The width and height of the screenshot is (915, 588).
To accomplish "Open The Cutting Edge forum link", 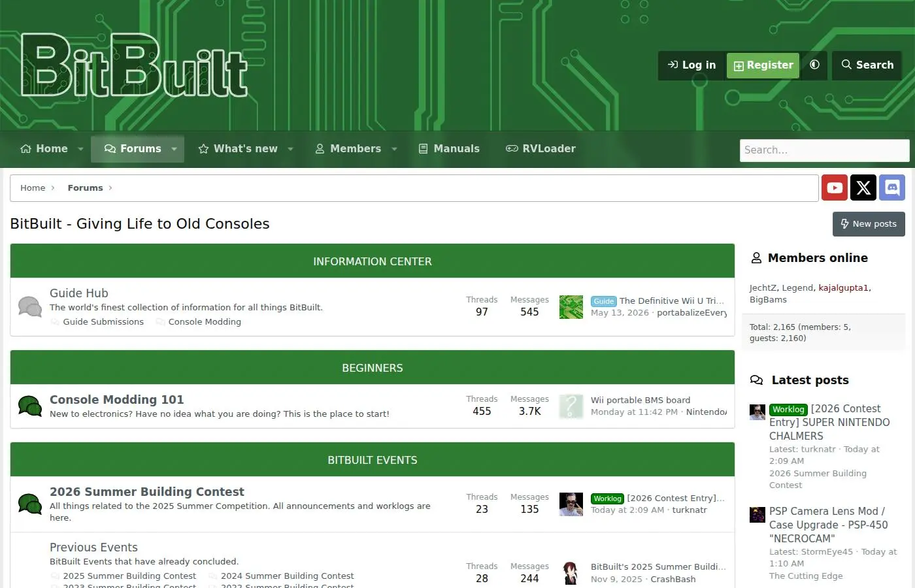I will (806, 576).
